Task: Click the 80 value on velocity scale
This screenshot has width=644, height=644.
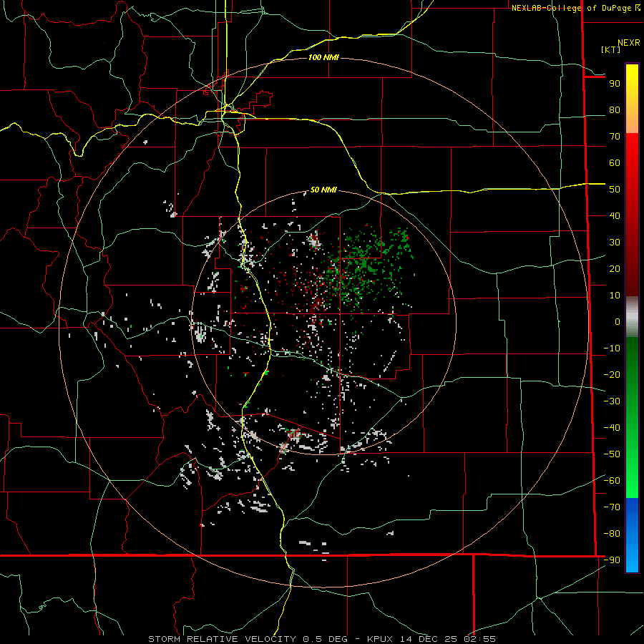Action: (x=615, y=110)
